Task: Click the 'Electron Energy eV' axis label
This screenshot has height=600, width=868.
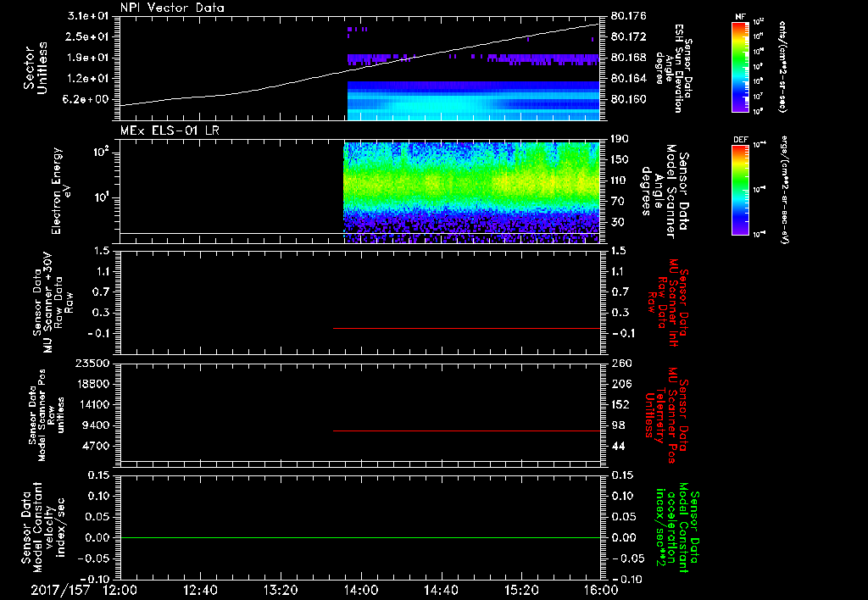Action: [61, 191]
